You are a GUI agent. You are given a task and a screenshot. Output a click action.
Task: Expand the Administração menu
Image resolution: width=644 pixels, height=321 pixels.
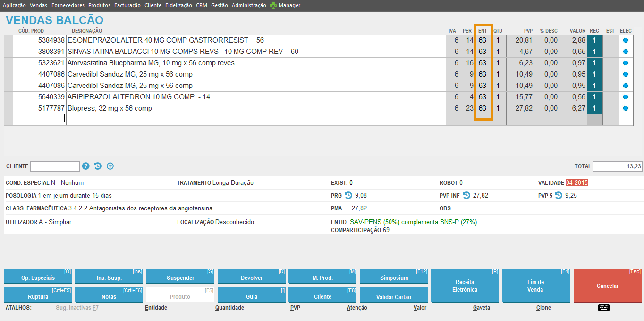tap(249, 5)
